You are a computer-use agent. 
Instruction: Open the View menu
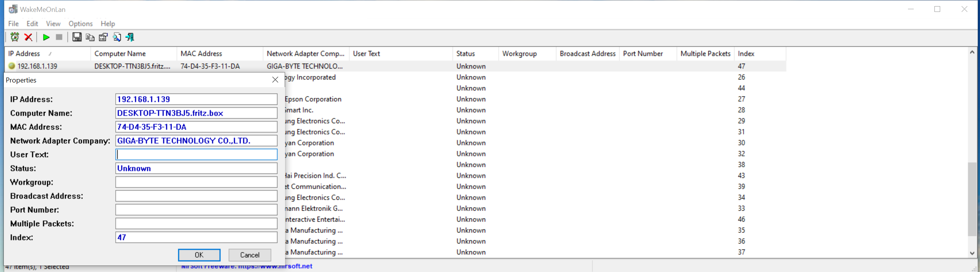point(53,24)
